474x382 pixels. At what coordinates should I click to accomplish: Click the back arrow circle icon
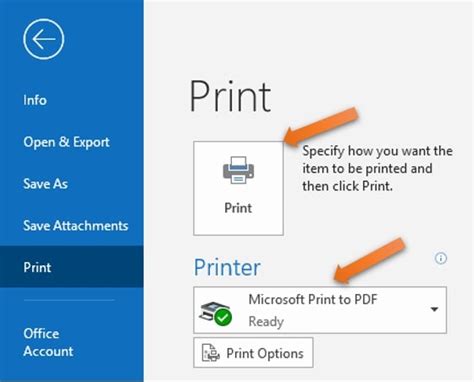[44, 39]
